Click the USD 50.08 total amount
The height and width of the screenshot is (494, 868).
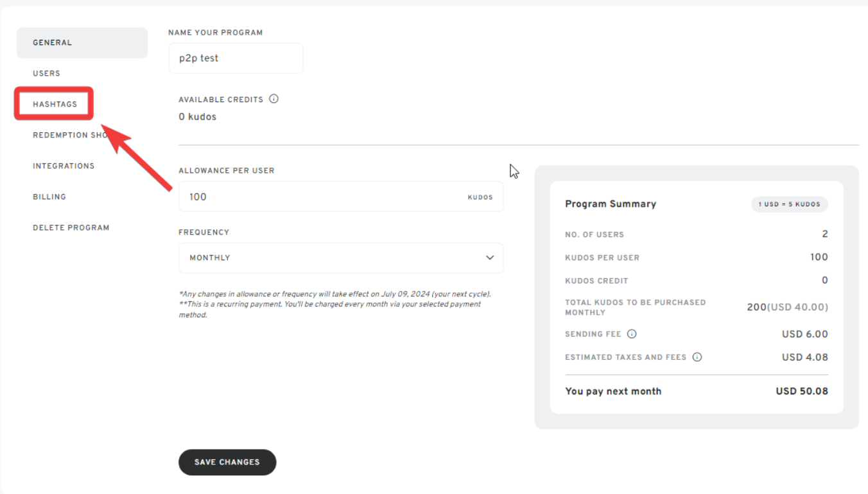(801, 391)
